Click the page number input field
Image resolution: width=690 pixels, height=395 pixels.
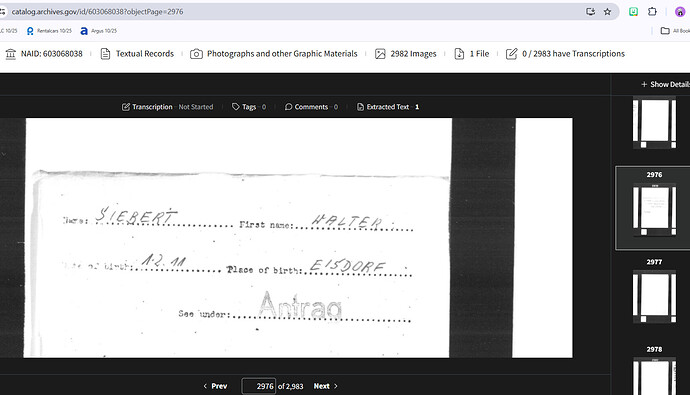pos(259,386)
